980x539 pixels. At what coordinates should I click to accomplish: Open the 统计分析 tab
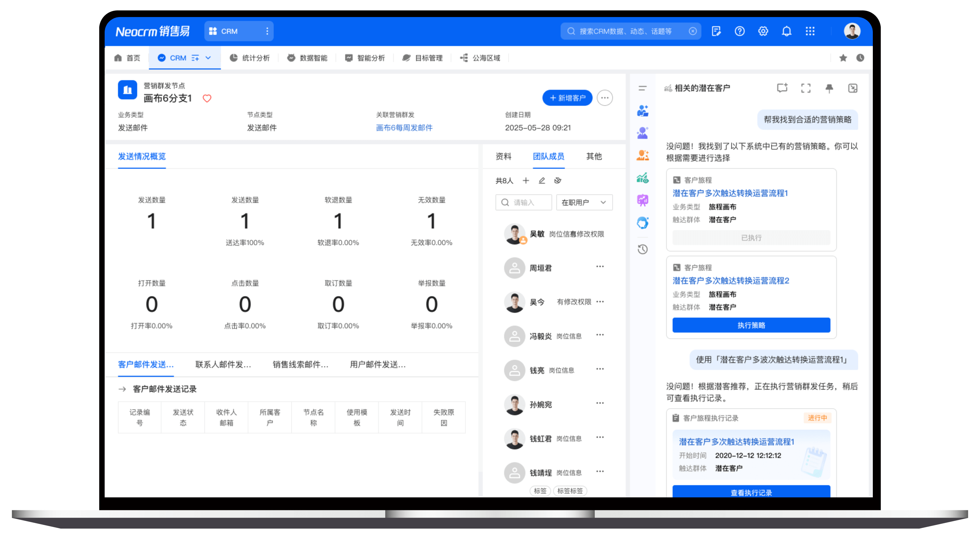pos(250,58)
